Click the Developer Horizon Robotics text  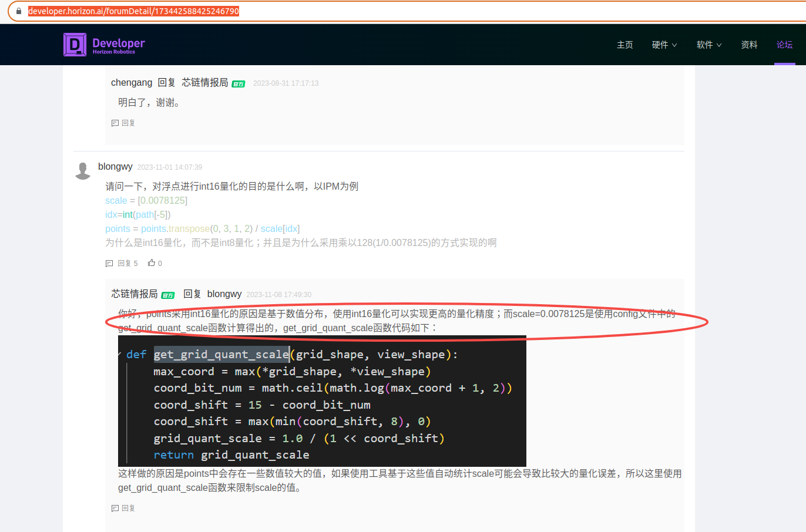tap(118, 45)
